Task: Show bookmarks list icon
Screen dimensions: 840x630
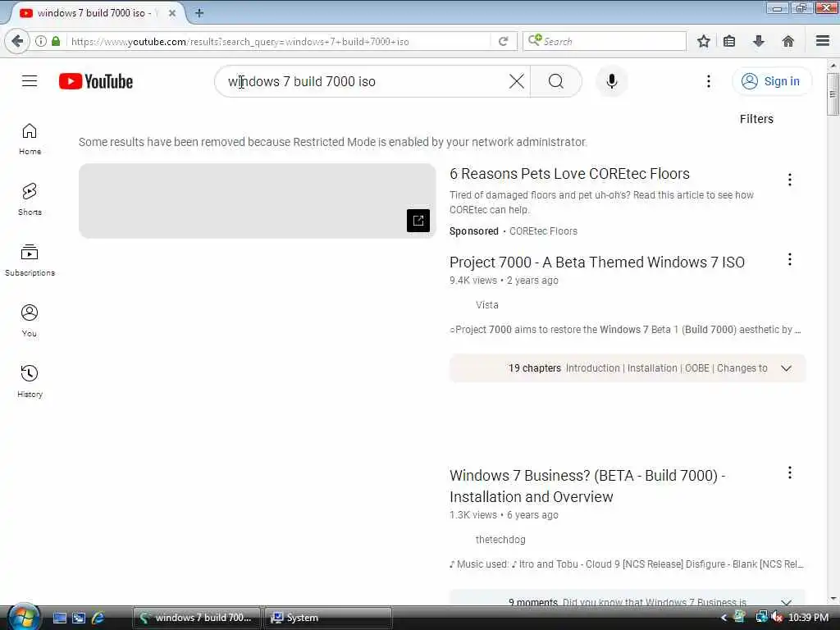Action: click(729, 41)
